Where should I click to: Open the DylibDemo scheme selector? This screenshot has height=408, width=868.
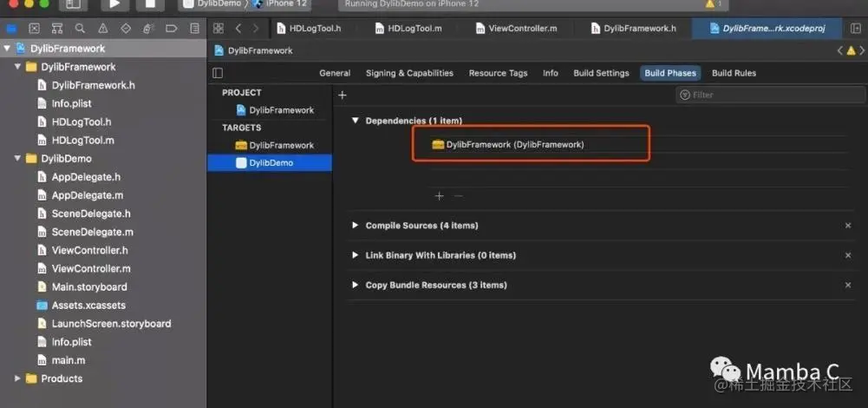click(x=212, y=3)
